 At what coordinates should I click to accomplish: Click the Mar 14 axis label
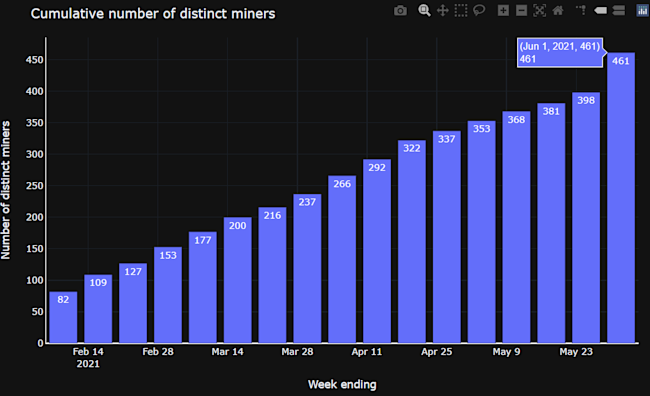(228, 352)
